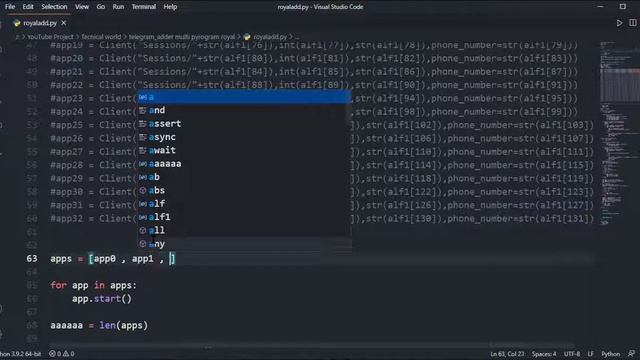Image resolution: width=640 pixels, height=360 pixels.
Task: Run the Python file with play icon
Action: click(619, 23)
